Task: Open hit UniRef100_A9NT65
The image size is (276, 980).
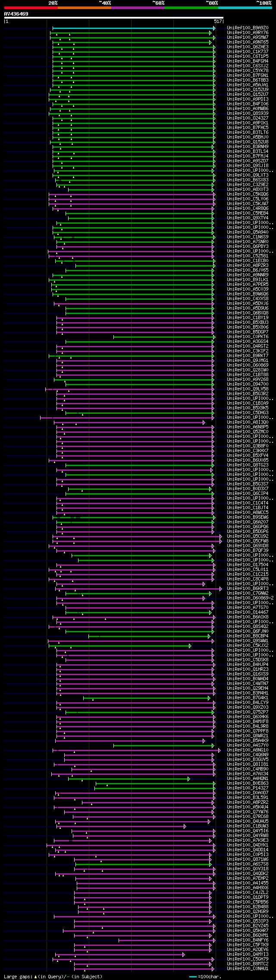Action: (x=248, y=42)
